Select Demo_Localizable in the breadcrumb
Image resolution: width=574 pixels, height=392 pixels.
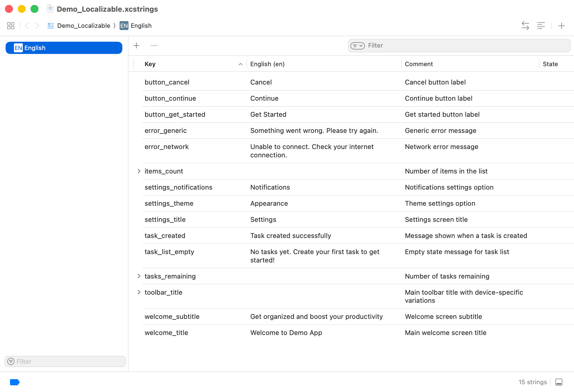(x=83, y=26)
